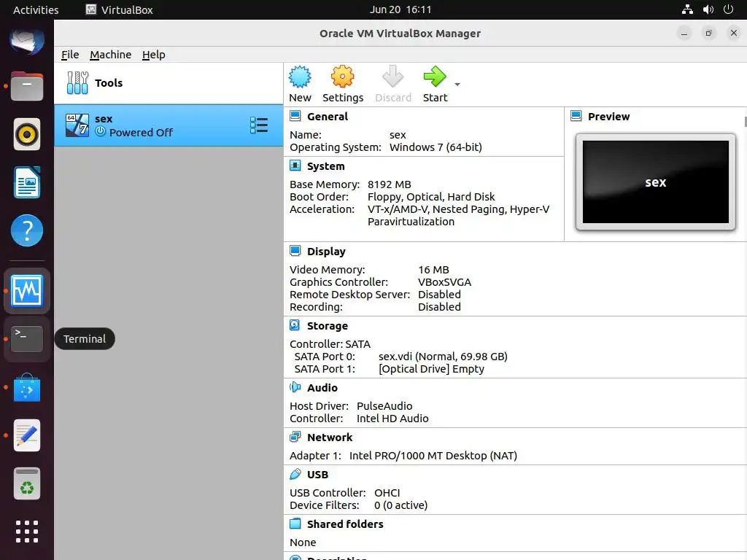Click the "Intel HD Audio" controller value

[x=392, y=418]
